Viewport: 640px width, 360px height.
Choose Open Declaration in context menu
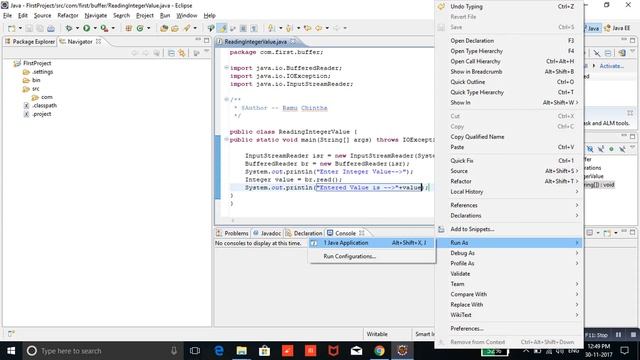pyautogui.click(x=509, y=41)
